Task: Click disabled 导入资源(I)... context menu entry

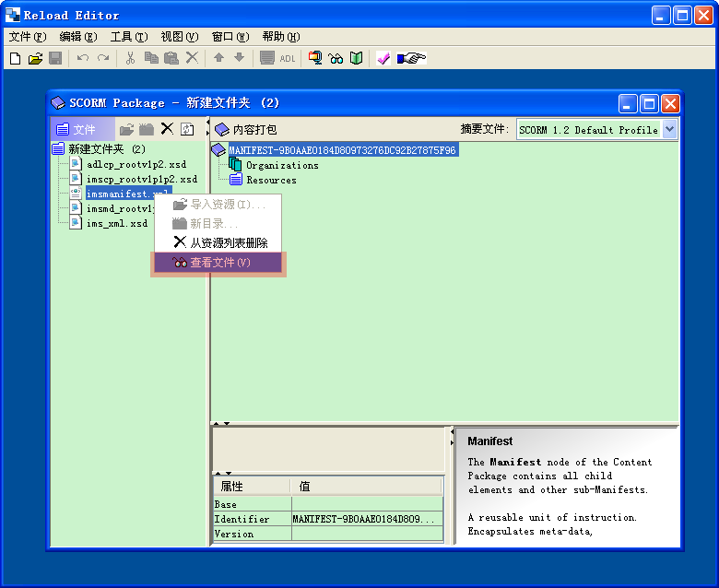Action: pyautogui.click(x=218, y=205)
